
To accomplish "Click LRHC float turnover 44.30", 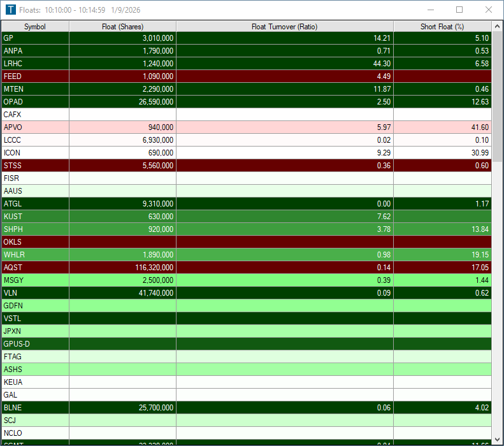I will point(382,64).
